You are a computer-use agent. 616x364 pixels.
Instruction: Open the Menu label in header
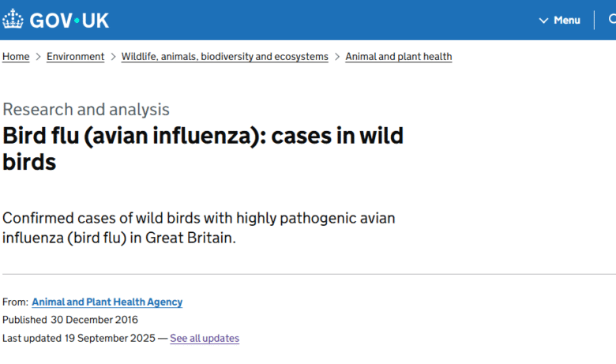pyautogui.click(x=567, y=21)
